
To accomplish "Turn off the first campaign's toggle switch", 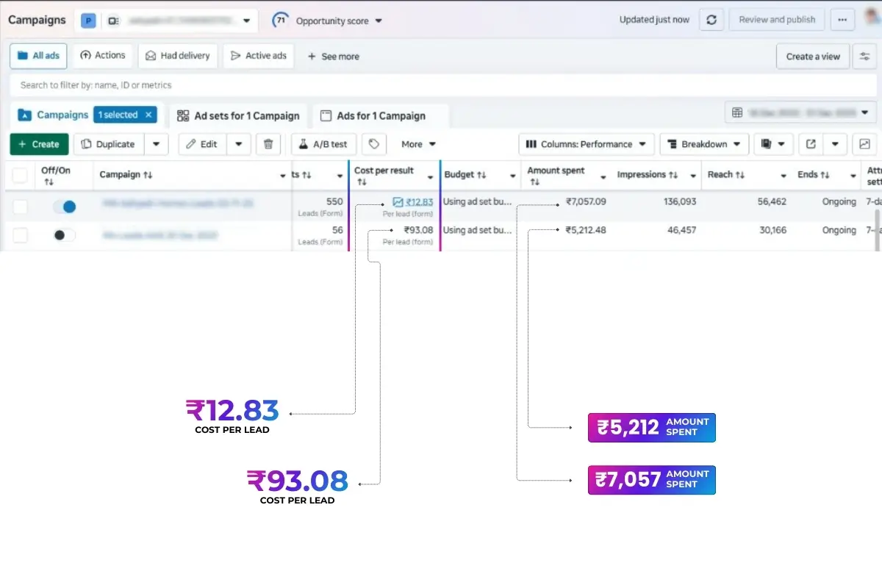I will point(65,207).
